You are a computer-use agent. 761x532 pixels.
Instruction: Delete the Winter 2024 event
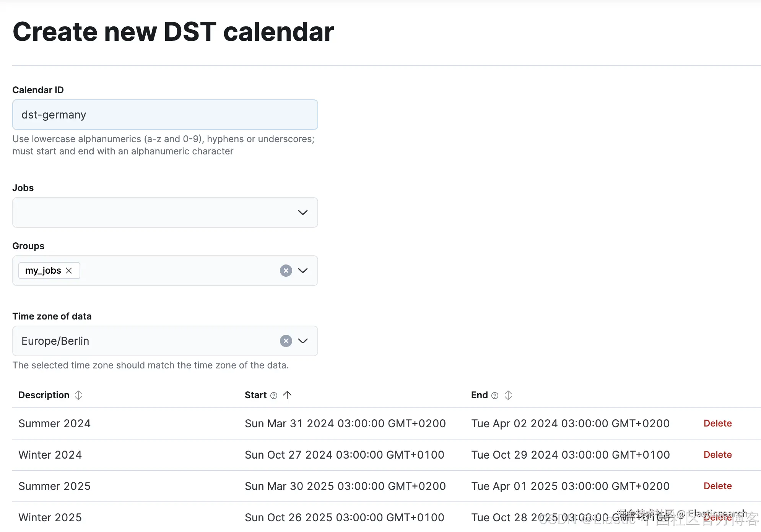tap(717, 455)
